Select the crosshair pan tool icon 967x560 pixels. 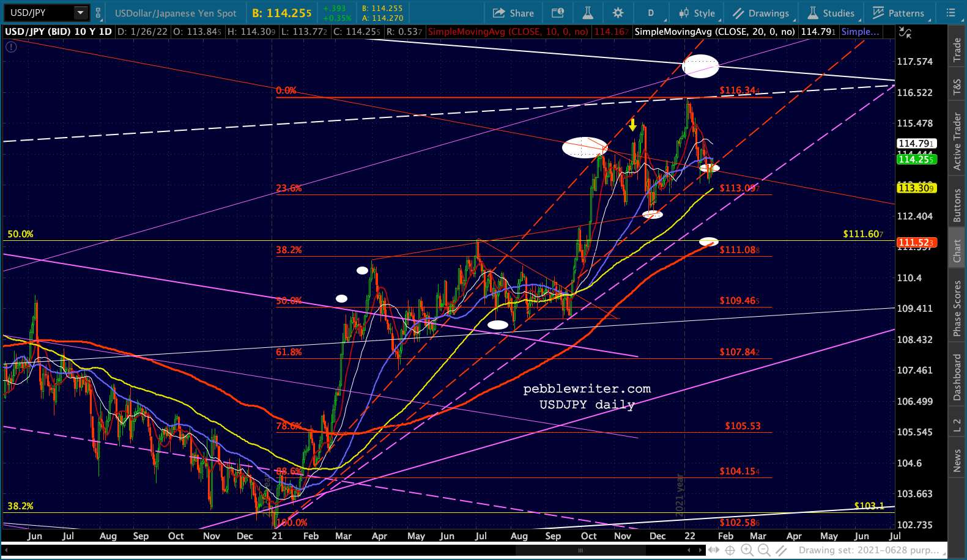coord(730,550)
